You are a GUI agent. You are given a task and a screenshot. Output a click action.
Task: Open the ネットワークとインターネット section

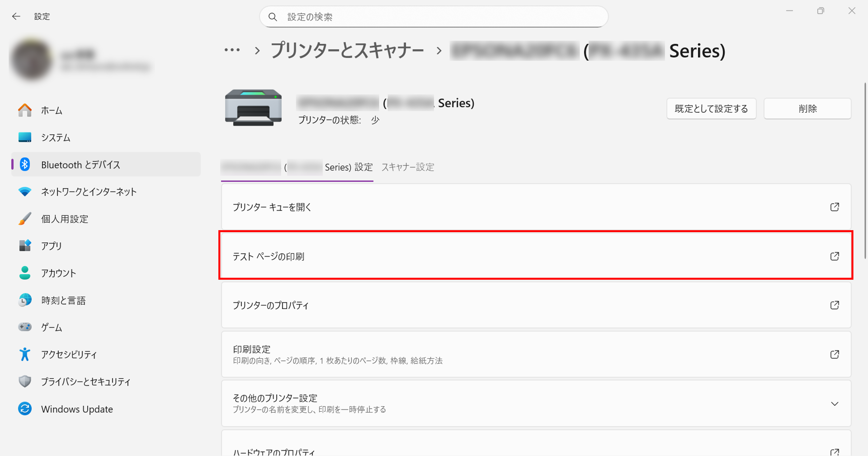click(88, 191)
